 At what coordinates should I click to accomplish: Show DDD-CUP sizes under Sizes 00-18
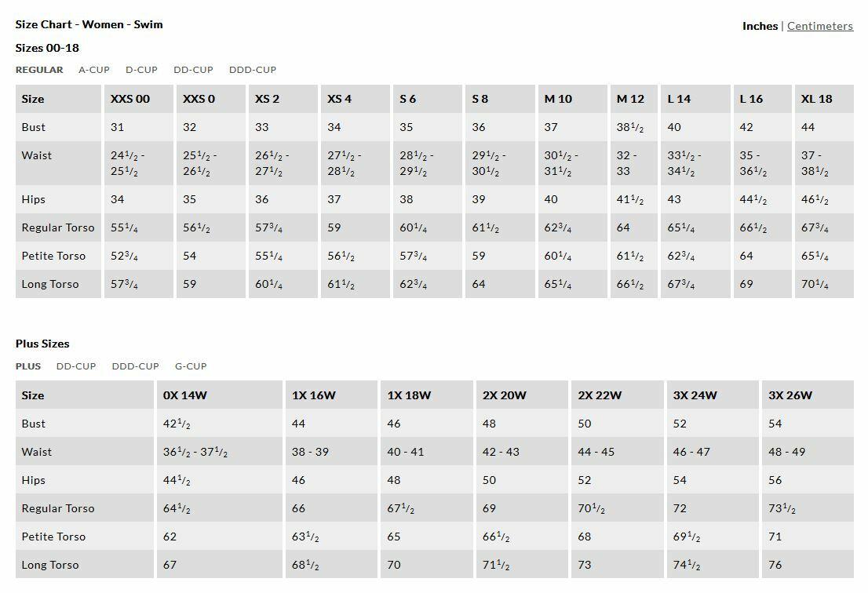pyautogui.click(x=253, y=70)
